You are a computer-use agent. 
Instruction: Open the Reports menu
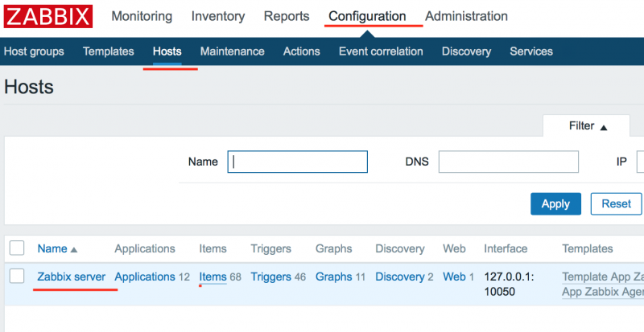[287, 16]
